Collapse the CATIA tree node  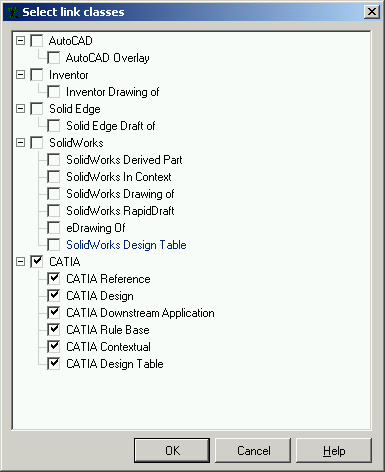pyautogui.click(x=20, y=262)
